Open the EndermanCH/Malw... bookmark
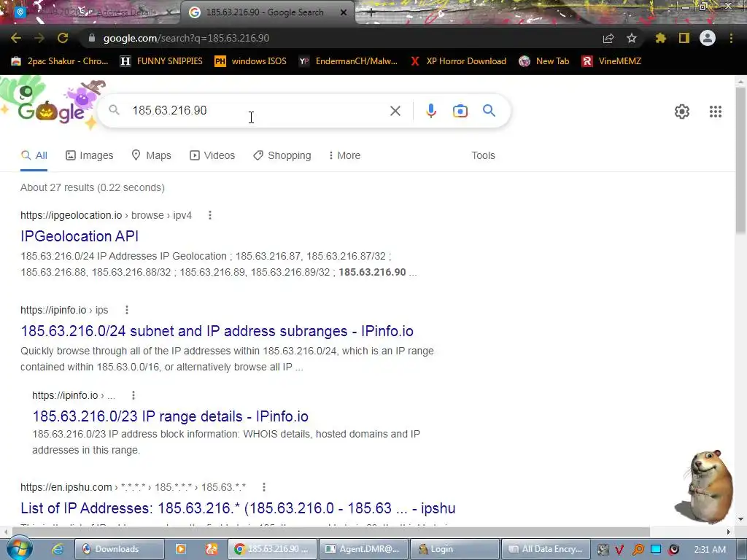 click(x=348, y=61)
